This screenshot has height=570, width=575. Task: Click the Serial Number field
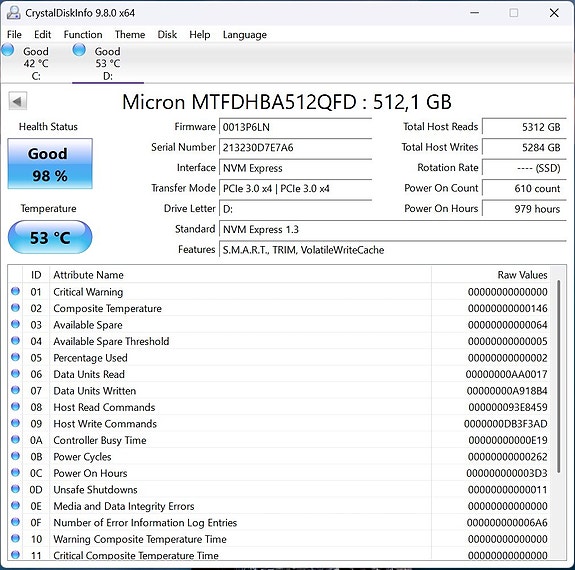pyautogui.click(x=296, y=147)
